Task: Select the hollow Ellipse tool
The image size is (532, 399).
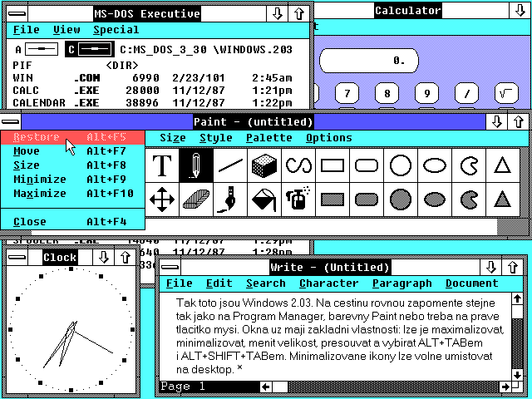Action: click(x=435, y=165)
